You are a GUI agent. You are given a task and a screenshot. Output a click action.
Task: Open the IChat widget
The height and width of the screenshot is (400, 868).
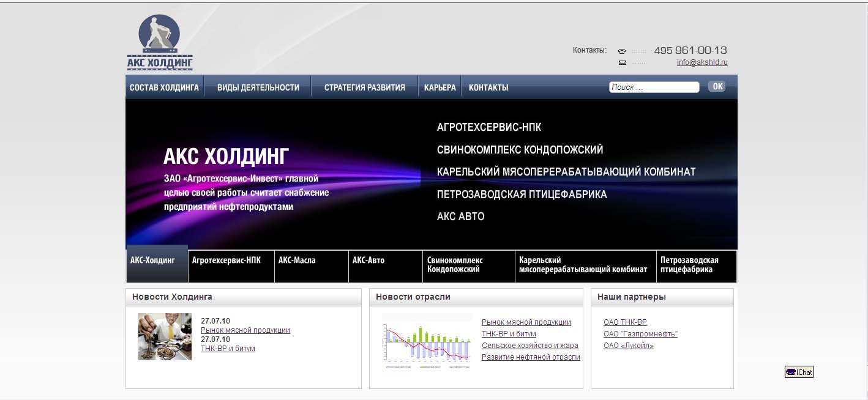[799, 372]
